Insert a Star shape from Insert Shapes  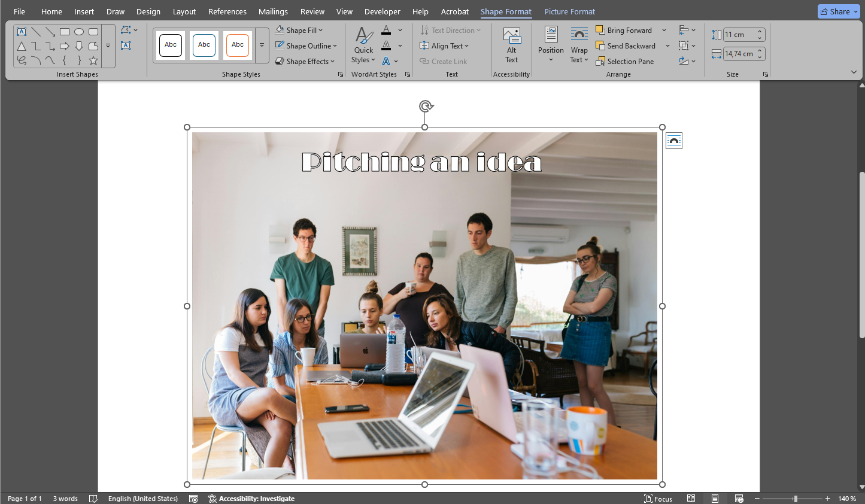tap(93, 60)
